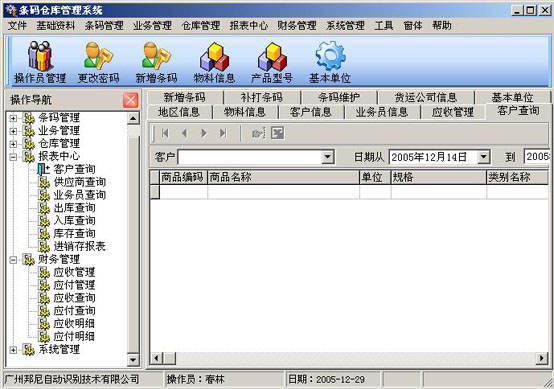Switch to the 客户信息 tab

[311, 112]
